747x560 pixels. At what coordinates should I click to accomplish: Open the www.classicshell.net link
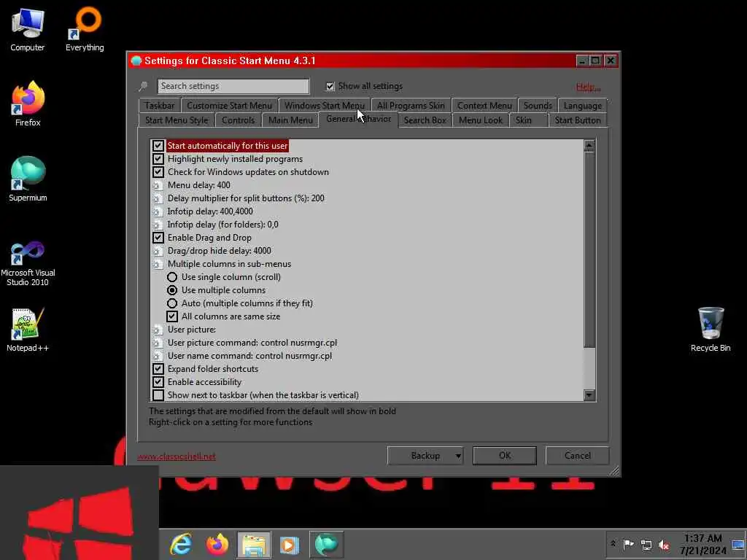(177, 456)
